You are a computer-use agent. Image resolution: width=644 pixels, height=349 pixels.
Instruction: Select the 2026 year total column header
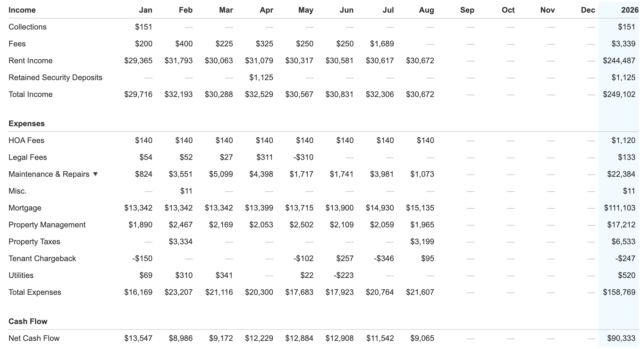point(629,10)
